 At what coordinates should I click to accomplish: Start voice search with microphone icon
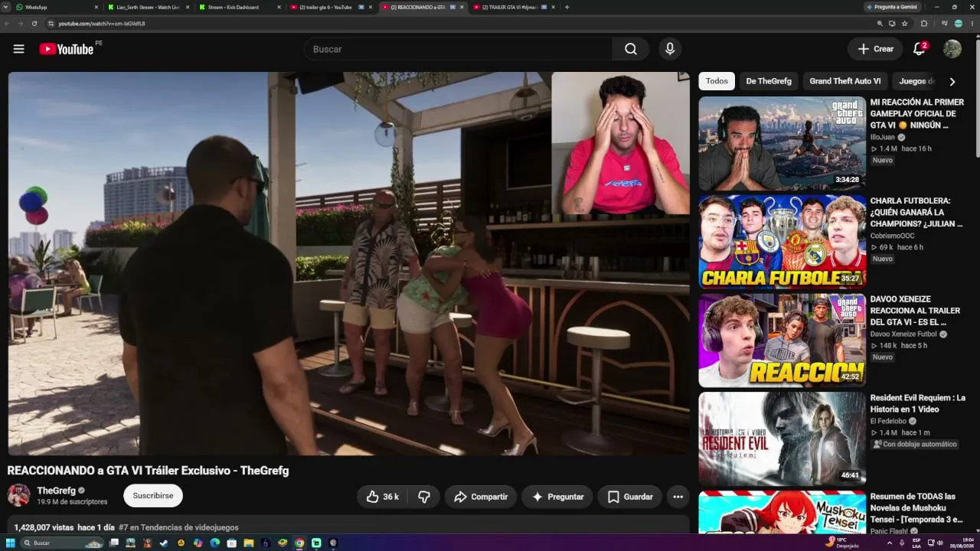tap(670, 49)
